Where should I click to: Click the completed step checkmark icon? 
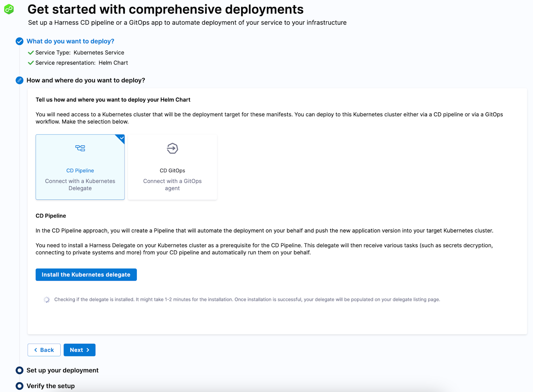click(x=20, y=41)
